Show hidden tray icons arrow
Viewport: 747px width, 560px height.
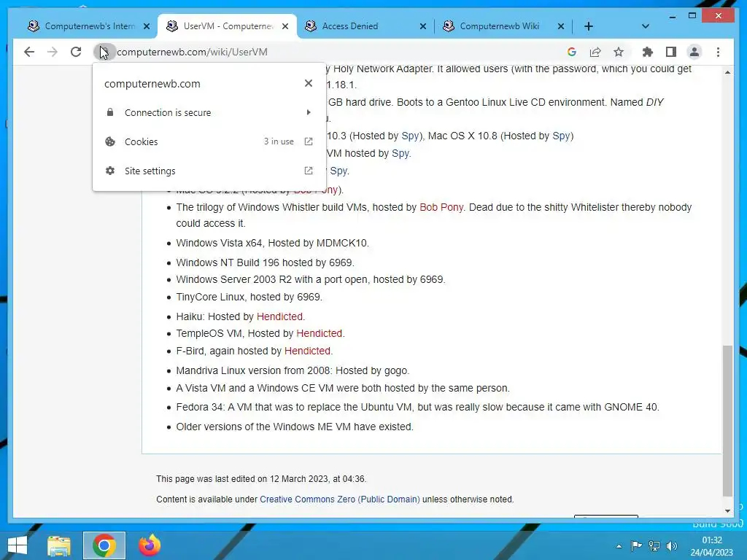coord(619,545)
